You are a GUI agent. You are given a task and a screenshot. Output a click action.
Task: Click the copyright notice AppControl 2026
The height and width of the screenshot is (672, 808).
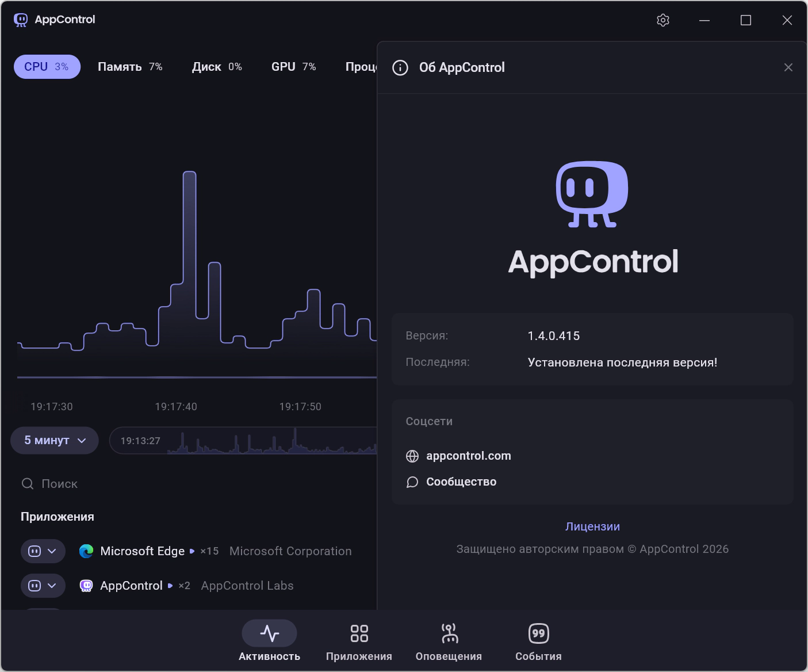coord(592,549)
